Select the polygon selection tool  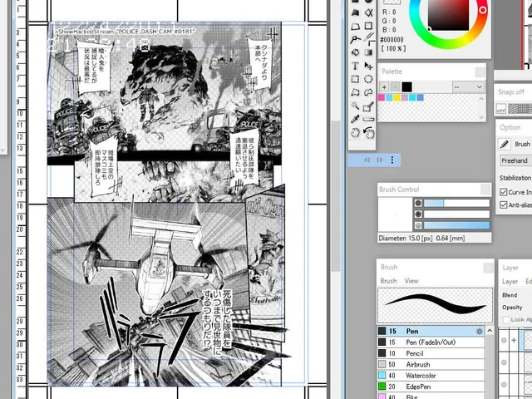[355, 92]
